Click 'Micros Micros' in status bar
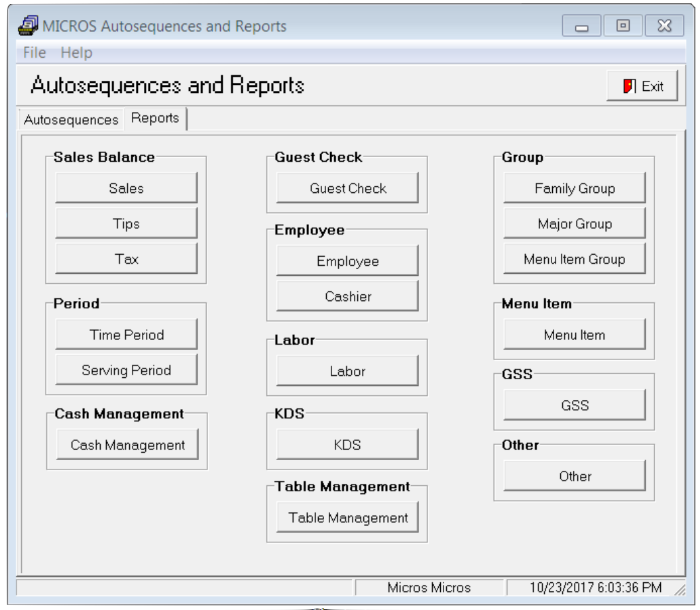Viewport: 700px width, 610px height. 429,587
